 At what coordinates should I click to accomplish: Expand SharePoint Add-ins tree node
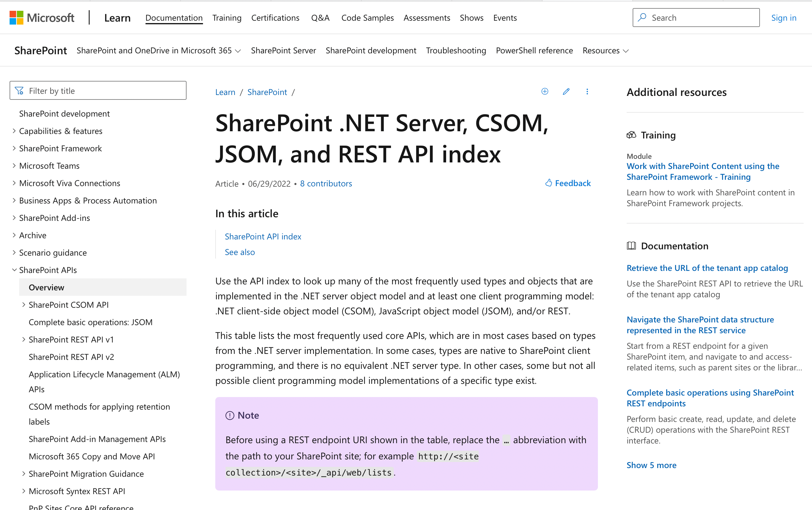14,218
